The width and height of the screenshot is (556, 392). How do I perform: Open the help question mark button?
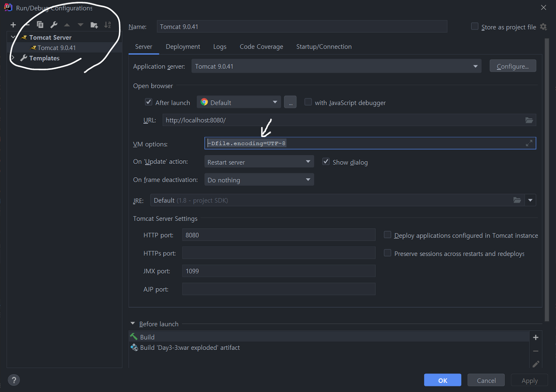13,379
